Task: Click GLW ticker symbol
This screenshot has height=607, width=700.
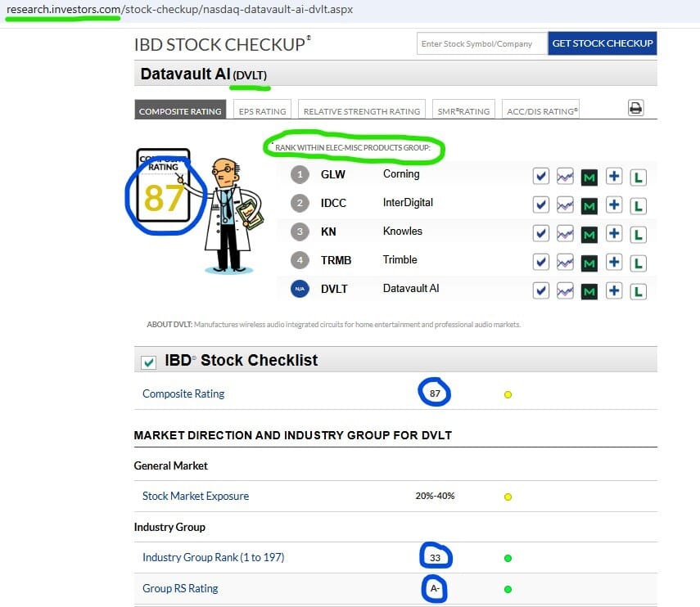Action: pos(333,174)
